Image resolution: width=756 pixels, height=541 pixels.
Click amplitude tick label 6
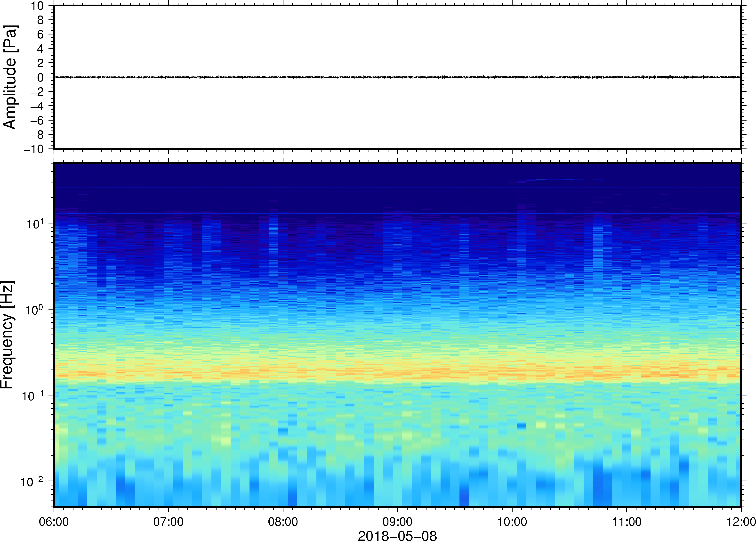click(41, 34)
